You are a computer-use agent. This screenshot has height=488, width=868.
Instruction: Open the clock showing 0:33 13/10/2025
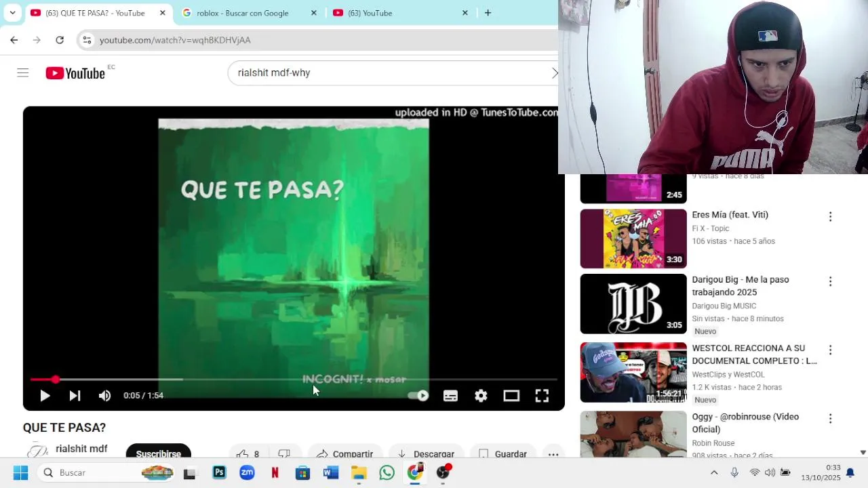click(821, 472)
